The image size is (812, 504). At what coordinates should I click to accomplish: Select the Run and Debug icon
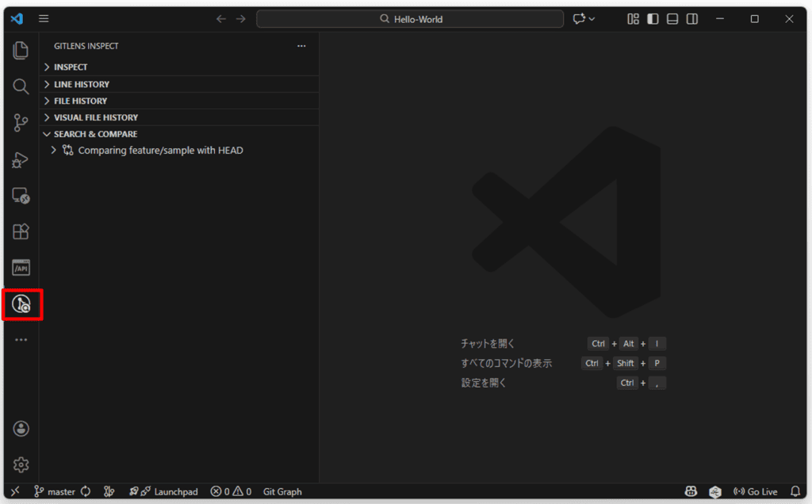point(21,159)
